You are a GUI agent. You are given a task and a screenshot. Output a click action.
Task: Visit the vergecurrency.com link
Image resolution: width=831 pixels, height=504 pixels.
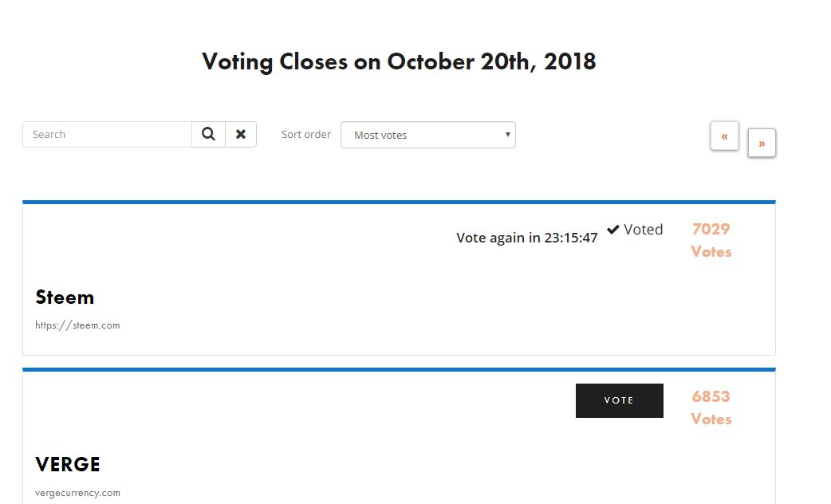[x=77, y=493]
